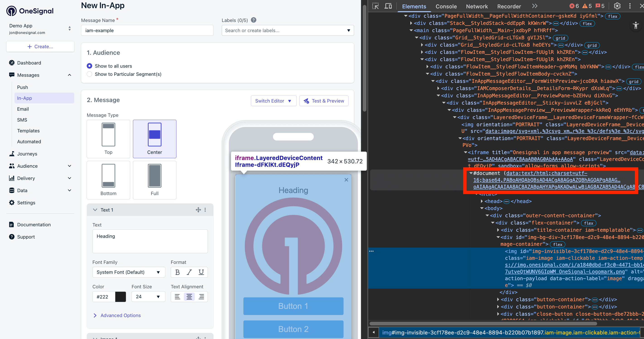Click the OneSignal logo
This screenshot has width=644, height=339.
point(30,11)
